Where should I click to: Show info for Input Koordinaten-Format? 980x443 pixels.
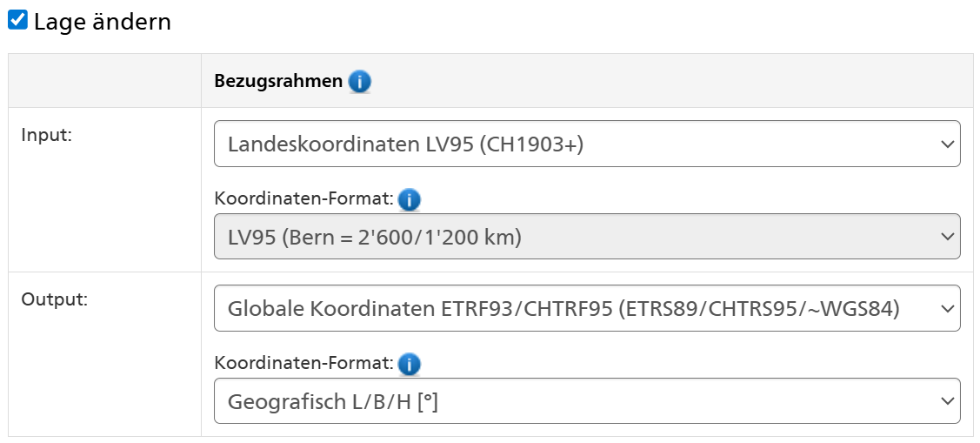pos(409,199)
